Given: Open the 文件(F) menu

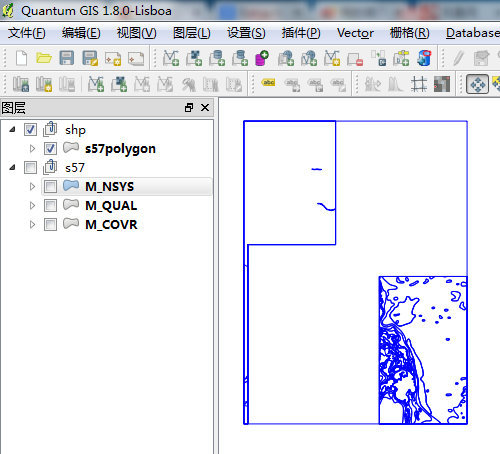Looking at the screenshot, I should click(x=27, y=33).
